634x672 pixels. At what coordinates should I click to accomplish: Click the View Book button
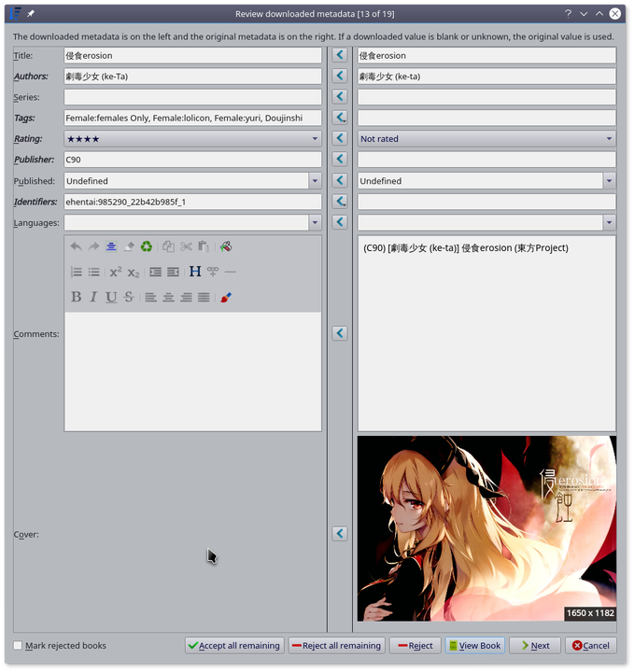pyautogui.click(x=475, y=646)
